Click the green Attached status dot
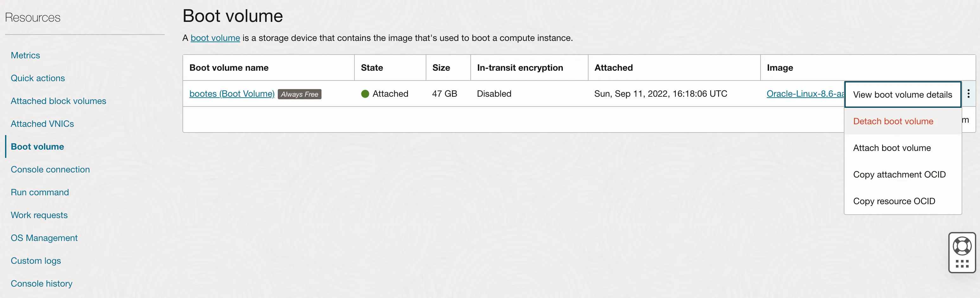This screenshot has height=298, width=980. (365, 94)
